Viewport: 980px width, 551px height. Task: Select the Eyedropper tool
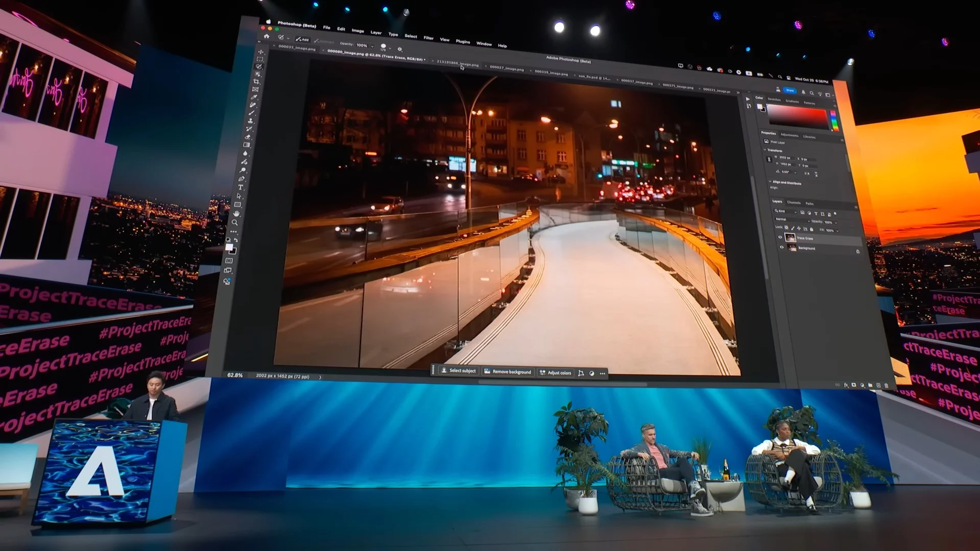click(x=254, y=97)
